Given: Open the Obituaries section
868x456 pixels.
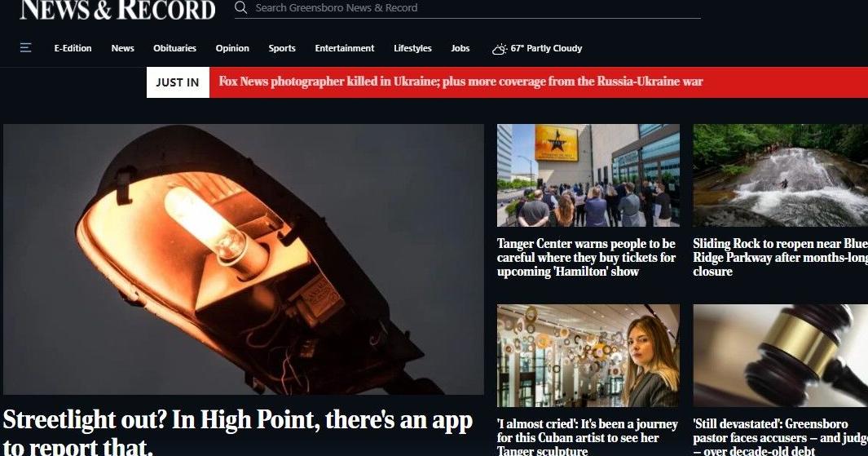Looking at the screenshot, I should (174, 48).
